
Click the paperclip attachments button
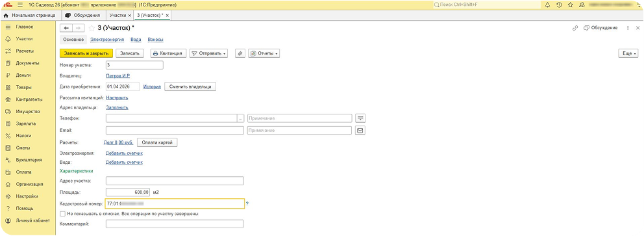click(240, 53)
